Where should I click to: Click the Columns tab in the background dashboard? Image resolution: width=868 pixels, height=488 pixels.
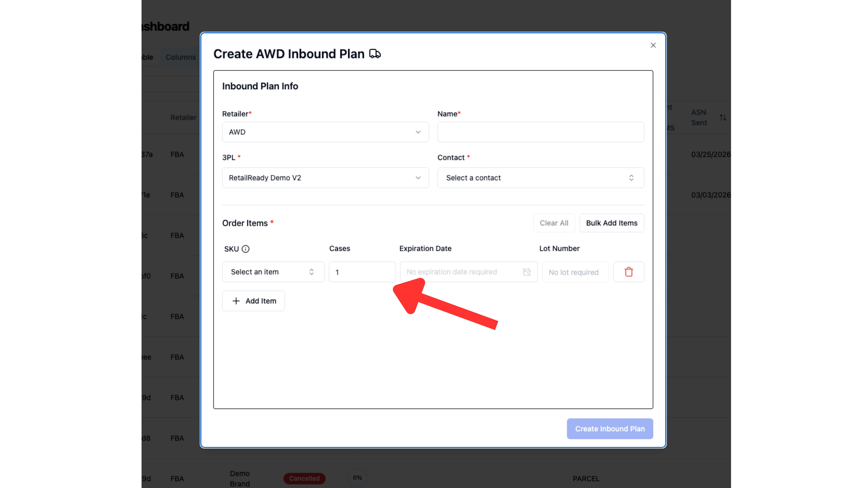coord(181,57)
